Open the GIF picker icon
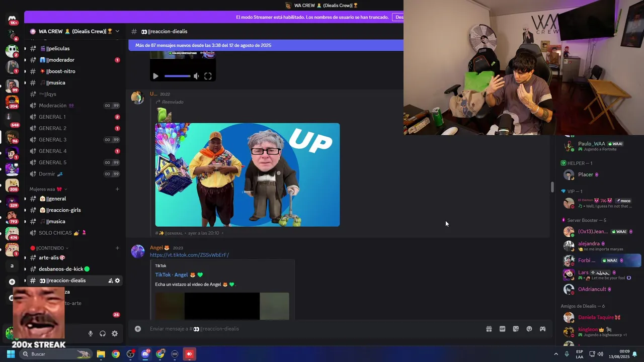644x362 pixels. (x=502, y=329)
